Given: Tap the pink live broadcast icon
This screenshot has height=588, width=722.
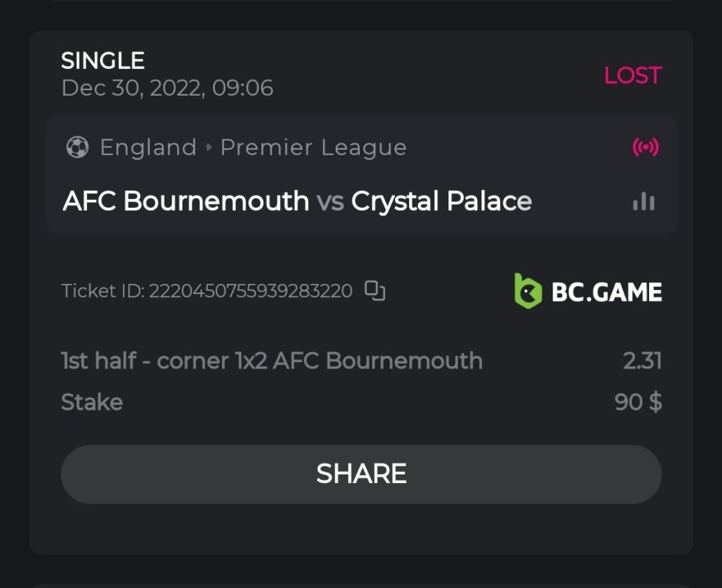Looking at the screenshot, I should click(x=645, y=147).
